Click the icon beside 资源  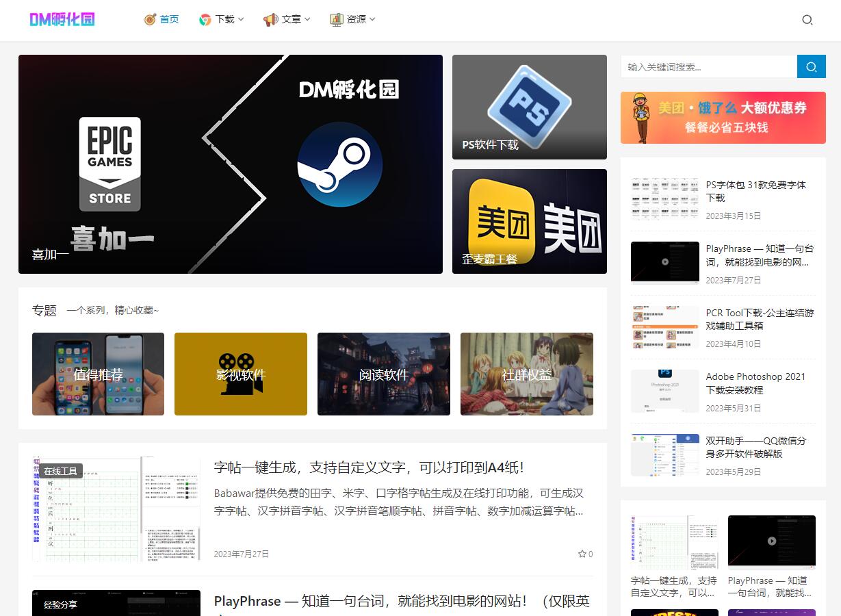click(336, 19)
